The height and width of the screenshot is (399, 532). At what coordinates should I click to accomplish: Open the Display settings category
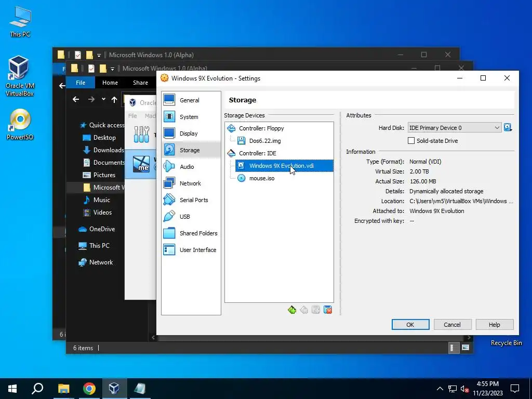pos(191,134)
